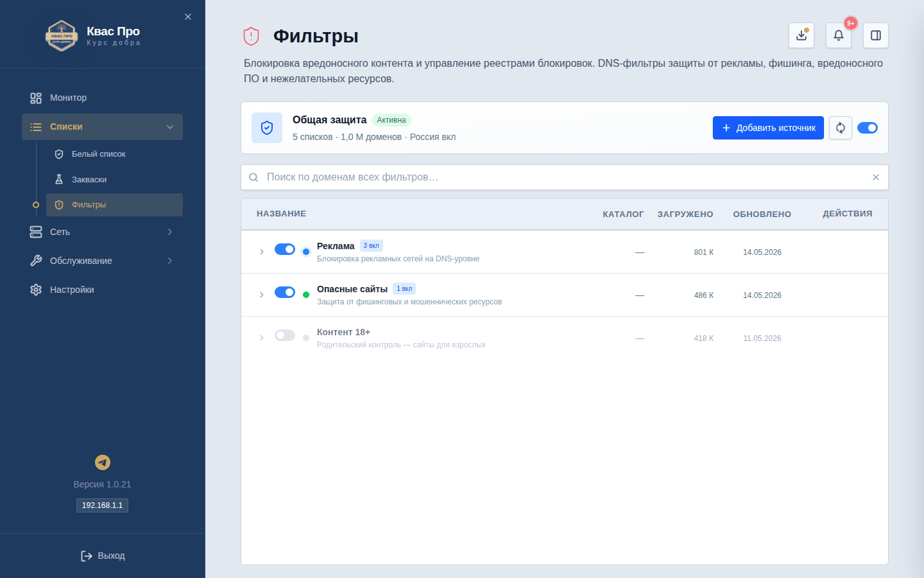The image size is (924, 578).
Task: Enable the Контент 18+ filter toggle
Action: click(285, 335)
